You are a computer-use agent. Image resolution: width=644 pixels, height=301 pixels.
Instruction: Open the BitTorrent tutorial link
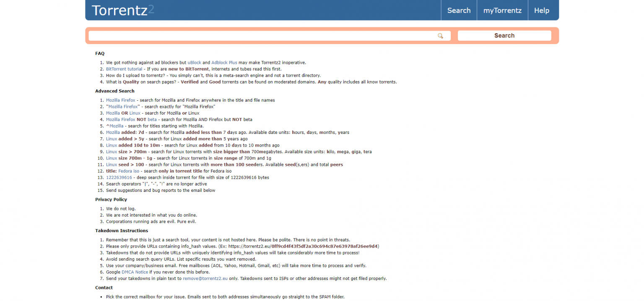(x=124, y=69)
